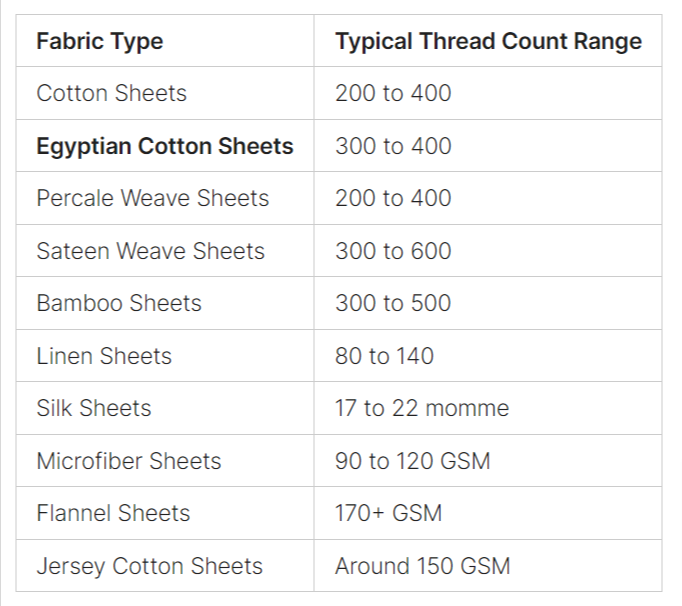Image resolution: width=682 pixels, height=606 pixels.
Task: Click the Microfiber Sheets cell
Action: coord(129,461)
